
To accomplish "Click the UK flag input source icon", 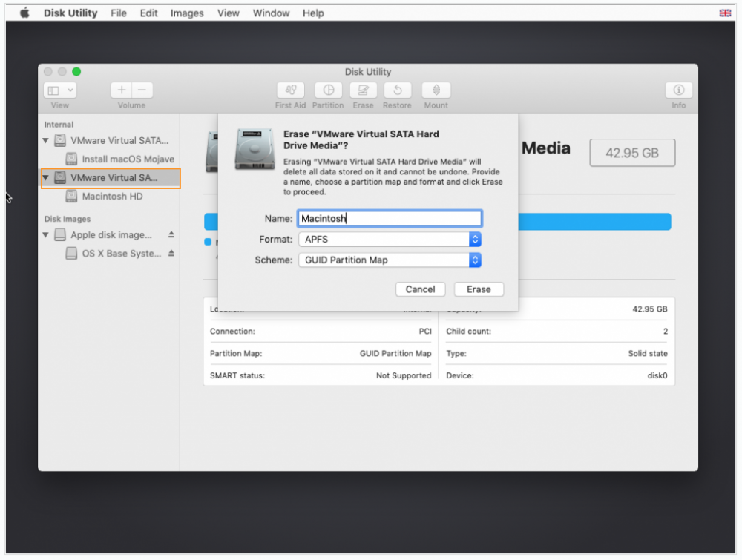I will pyautogui.click(x=725, y=13).
